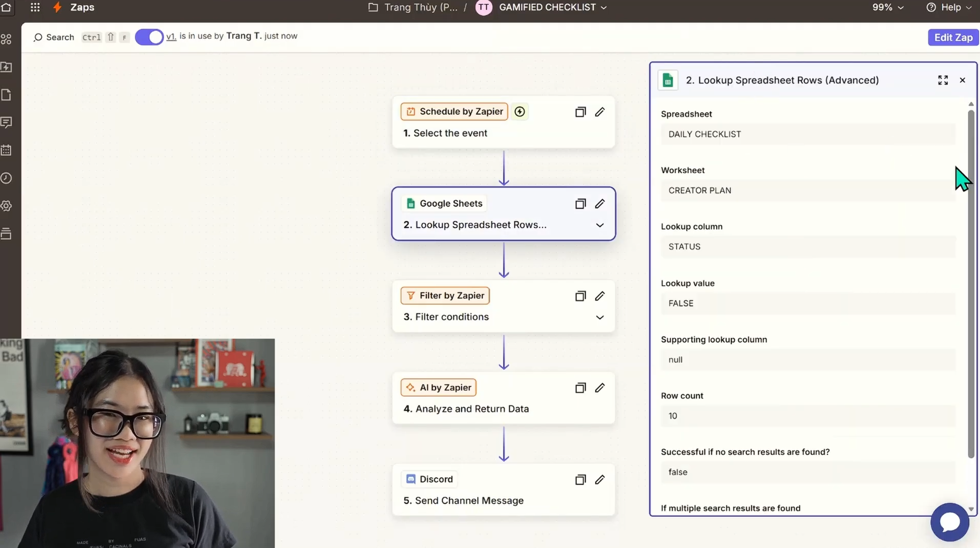Image resolution: width=980 pixels, height=548 pixels.
Task: Select the AI by Zapier app badge
Action: 438,388
